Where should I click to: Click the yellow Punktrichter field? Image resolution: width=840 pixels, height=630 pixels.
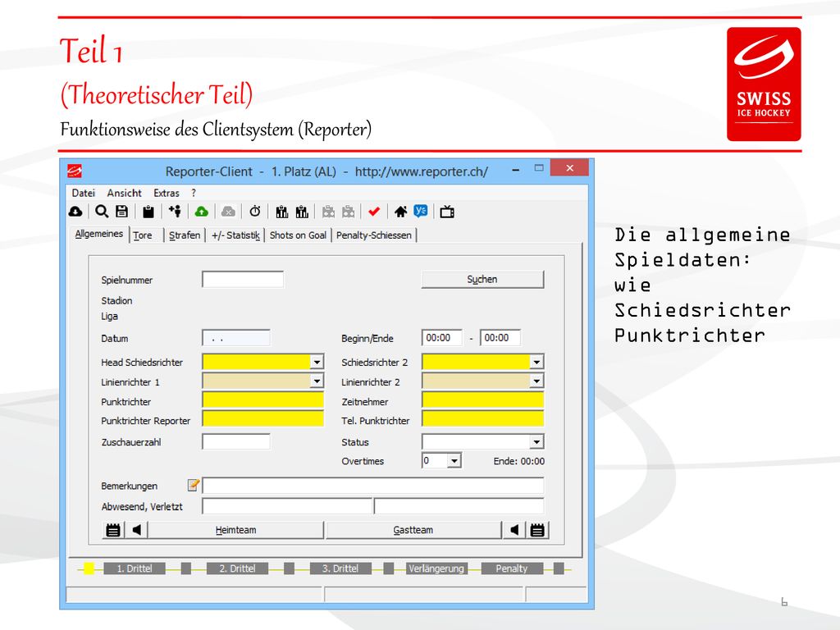pos(263,399)
